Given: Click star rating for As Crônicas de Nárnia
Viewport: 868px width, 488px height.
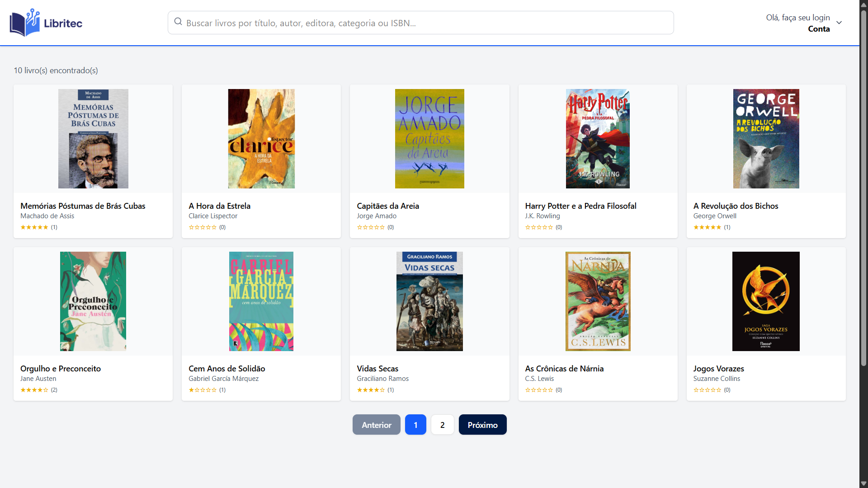Looking at the screenshot, I should pyautogui.click(x=539, y=390).
